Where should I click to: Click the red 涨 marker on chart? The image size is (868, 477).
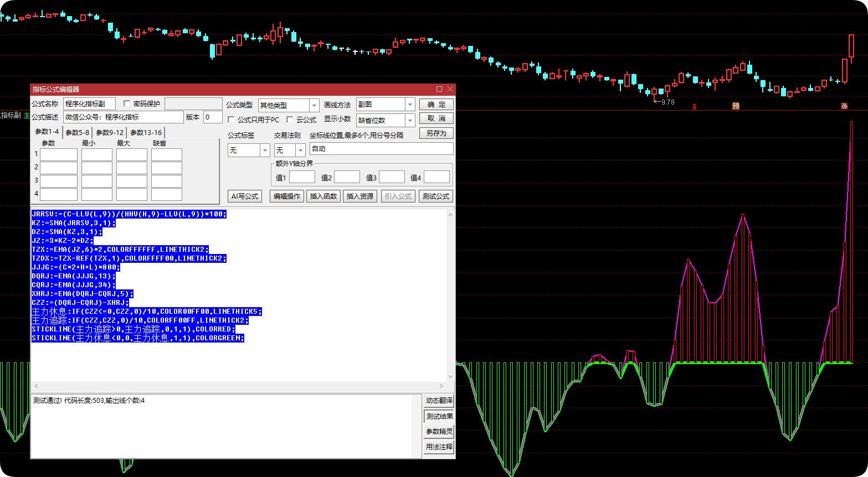tap(845, 106)
